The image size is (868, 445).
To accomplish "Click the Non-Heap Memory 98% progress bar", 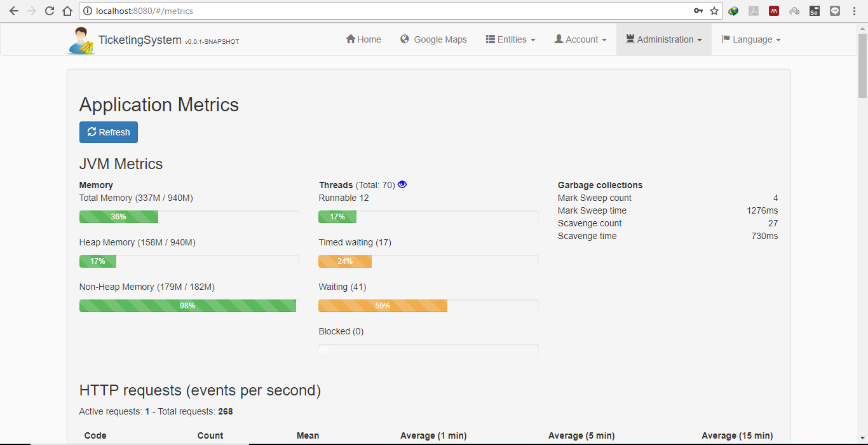I will point(187,306).
